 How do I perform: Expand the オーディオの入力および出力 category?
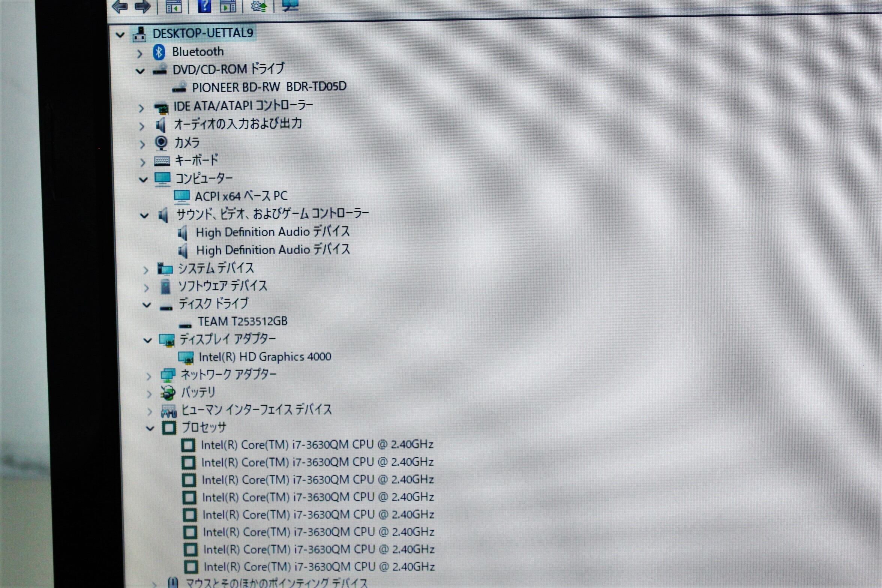(x=141, y=127)
